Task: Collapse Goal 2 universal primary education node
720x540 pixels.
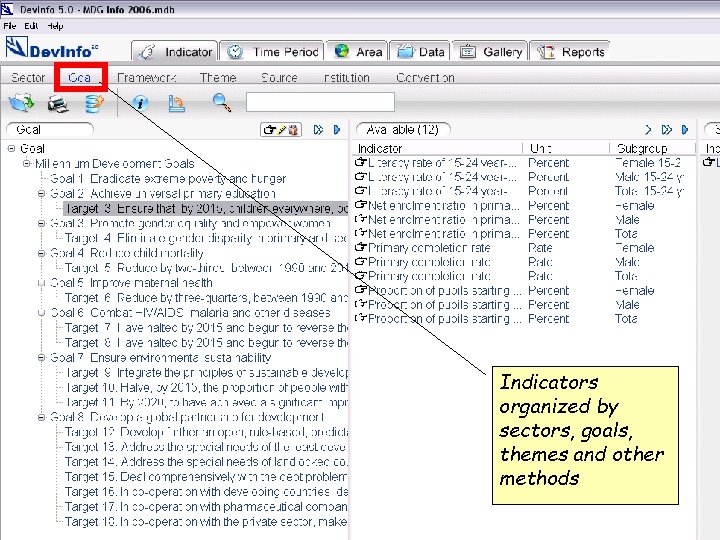Action: click(x=41, y=193)
